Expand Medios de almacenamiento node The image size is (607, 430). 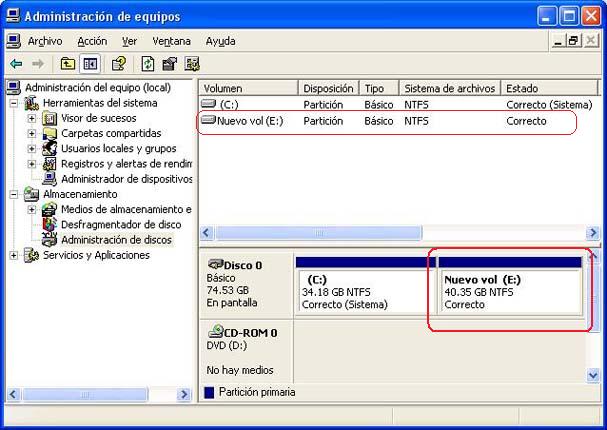(x=32, y=209)
